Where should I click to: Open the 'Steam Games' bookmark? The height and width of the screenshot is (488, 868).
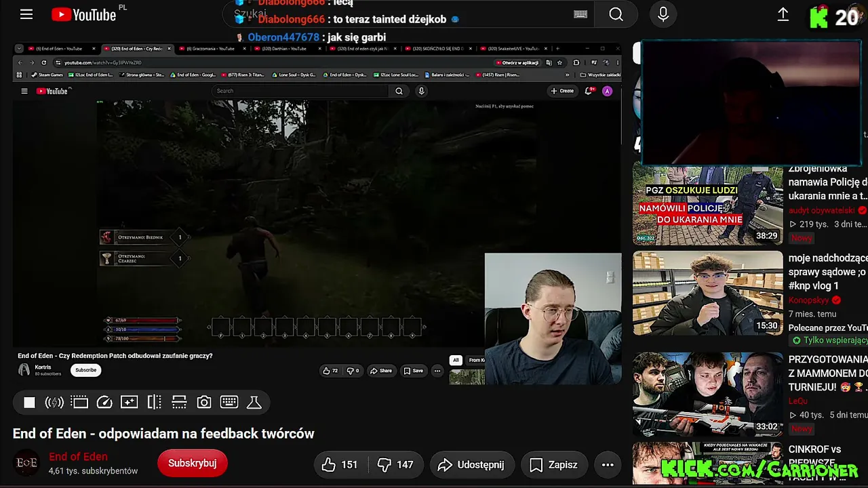click(47, 75)
